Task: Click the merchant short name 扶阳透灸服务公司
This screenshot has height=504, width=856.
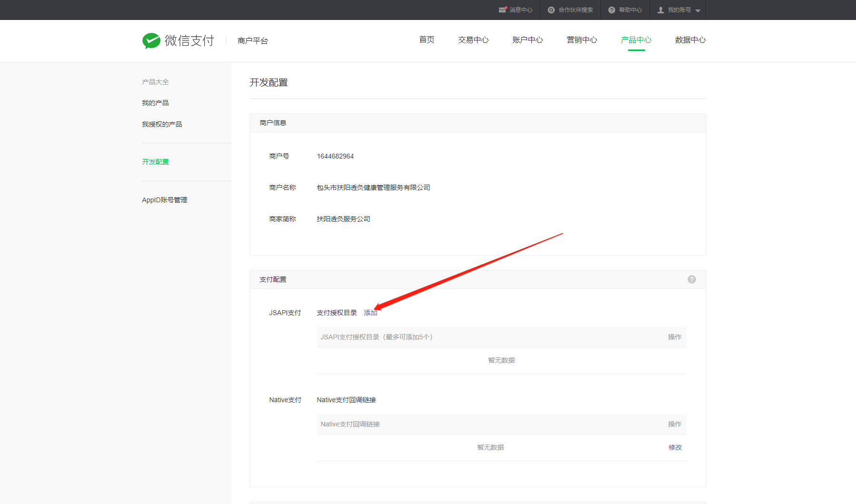Action: [343, 219]
